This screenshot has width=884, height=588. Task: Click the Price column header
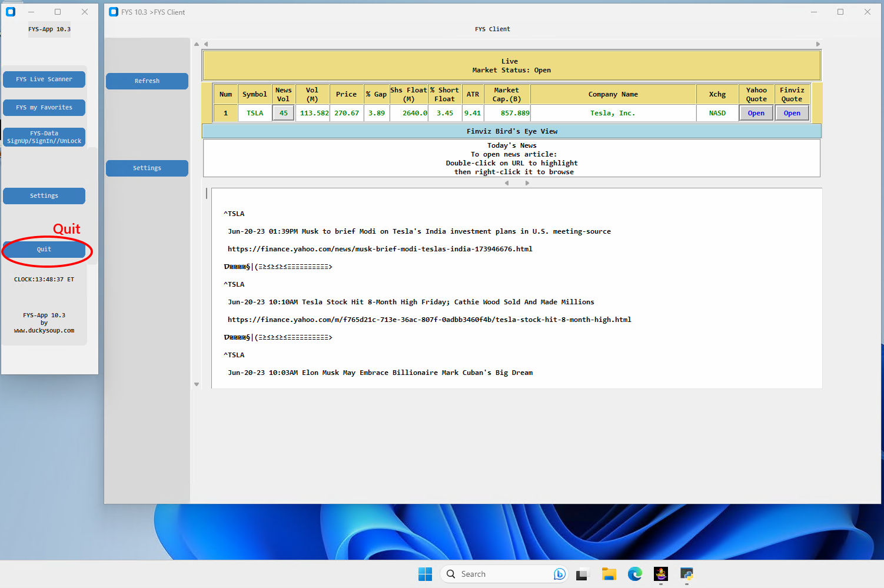tap(347, 94)
